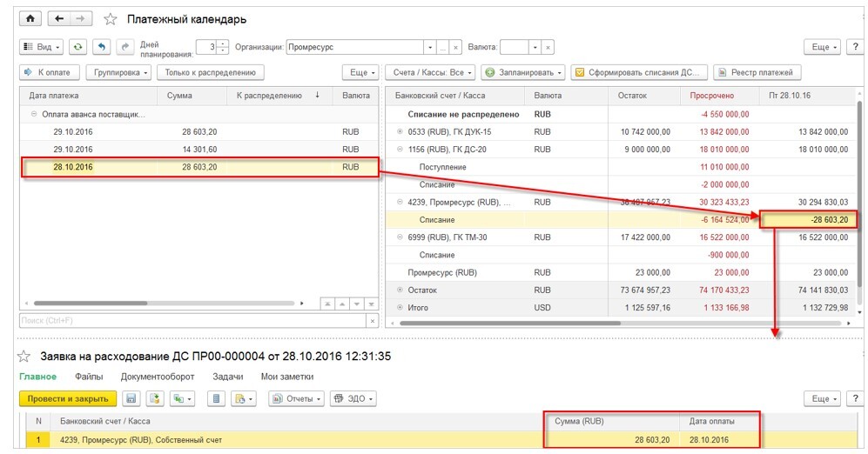The height and width of the screenshot is (454, 868).
Task: Click the help question mark in calendar toolbar
Action: (855, 47)
